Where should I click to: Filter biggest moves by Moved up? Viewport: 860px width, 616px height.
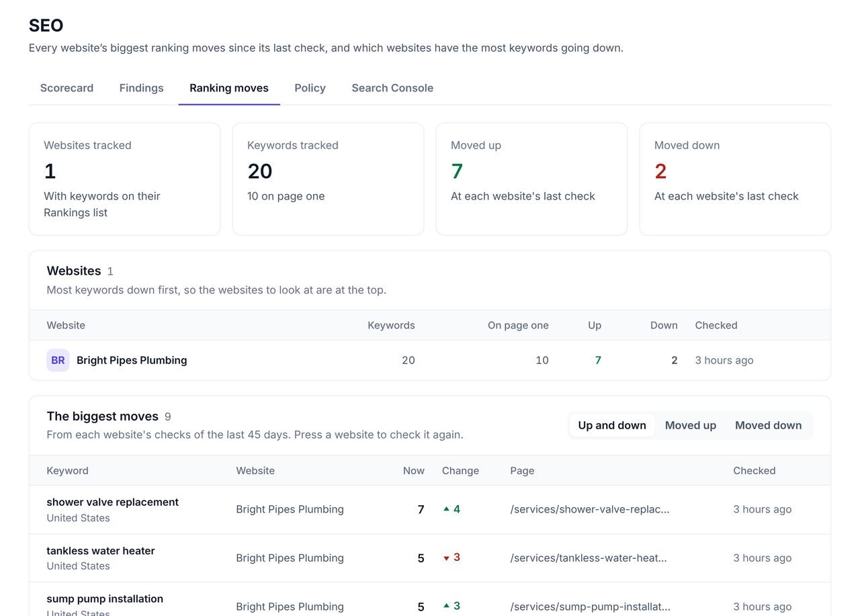(x=691, y=425)
